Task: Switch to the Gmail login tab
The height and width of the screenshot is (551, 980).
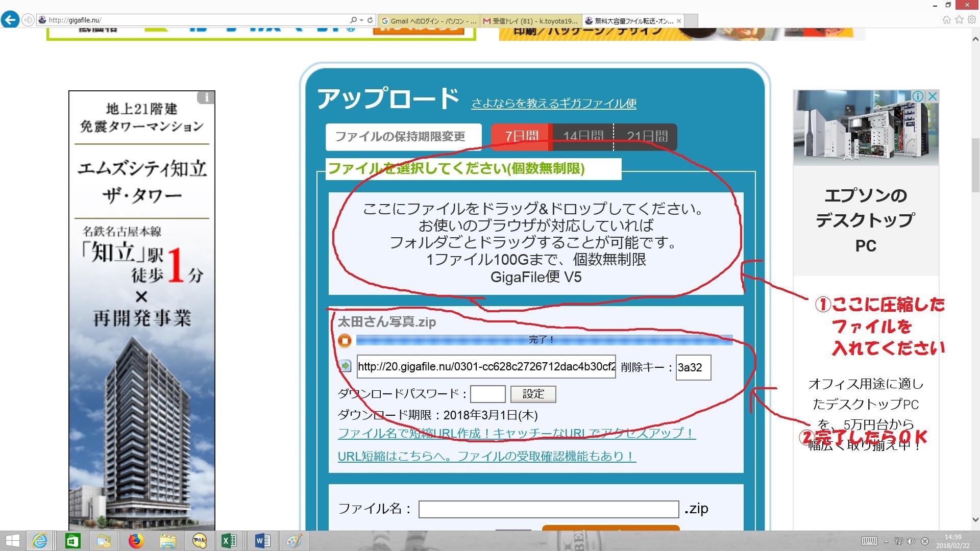Action: pos(429,21)
